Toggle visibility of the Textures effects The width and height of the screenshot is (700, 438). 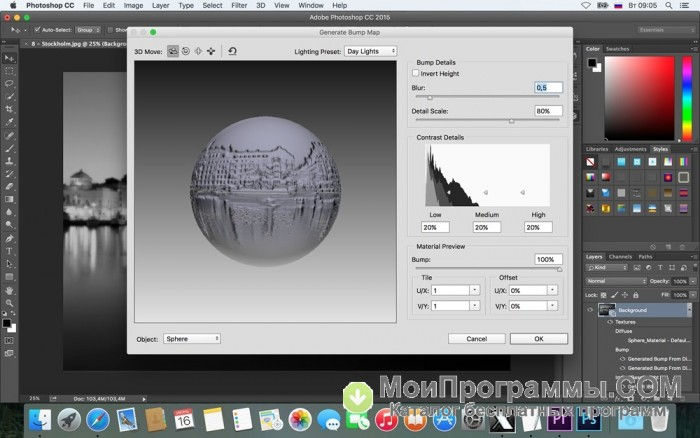(x=610, y=322)
